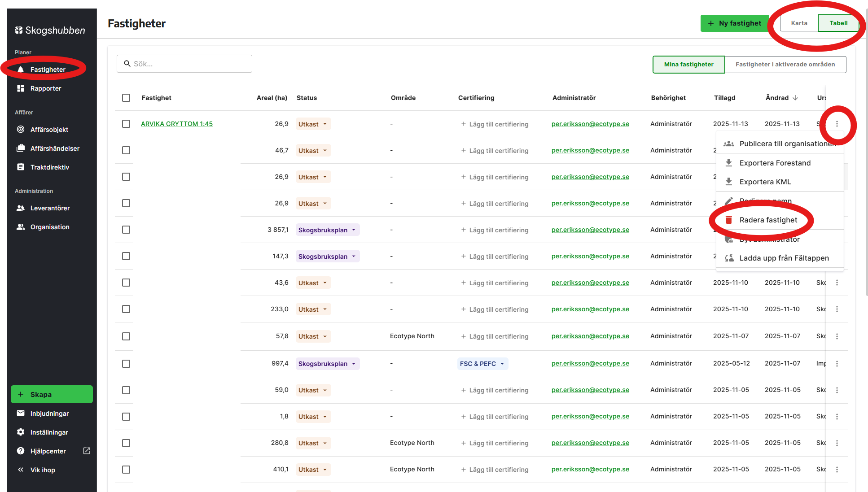This screenshot has height=492, width=868.
Task: Expand Skogsbruksplan dropdown on 147,3 ha row
Action: click(328, 257)
